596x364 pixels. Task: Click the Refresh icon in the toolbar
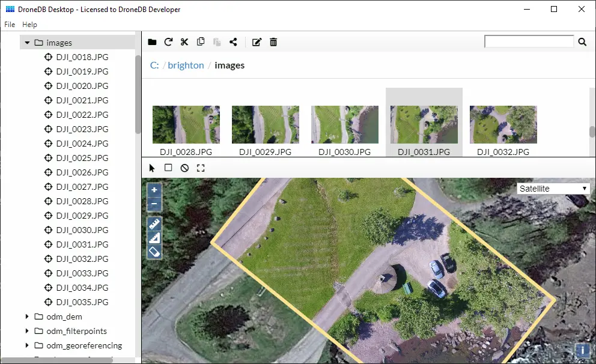point(168,42)
